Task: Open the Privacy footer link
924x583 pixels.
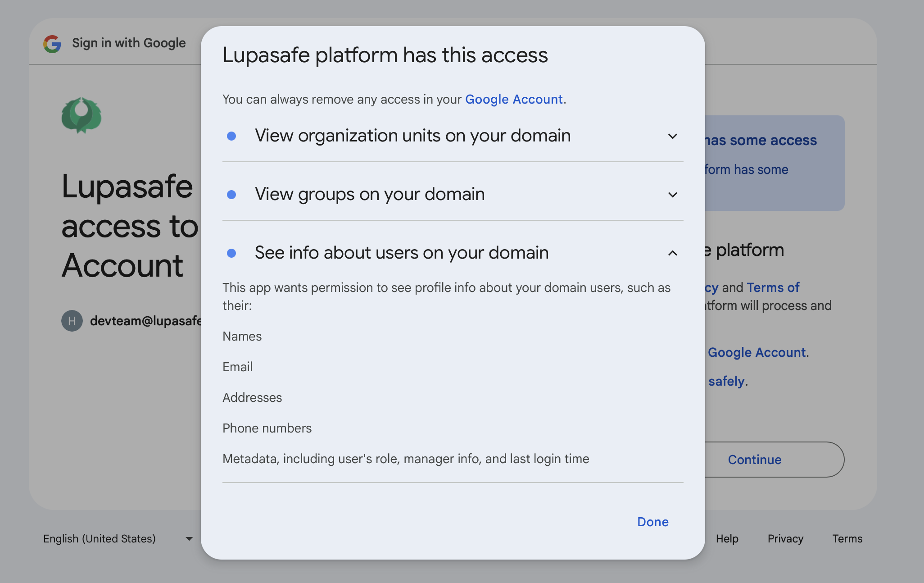Action: coord(785,539)
